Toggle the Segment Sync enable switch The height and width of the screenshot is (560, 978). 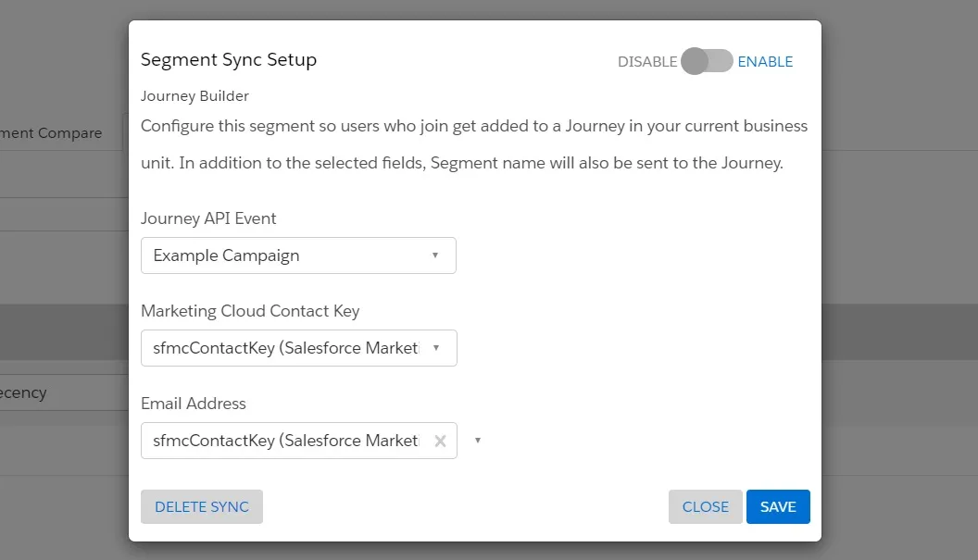(707, 62)
